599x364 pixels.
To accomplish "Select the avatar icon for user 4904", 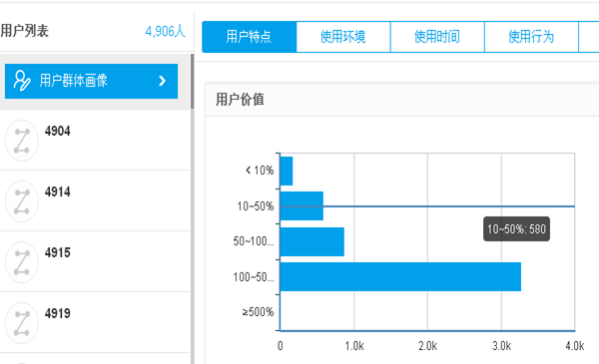I will pos(22,141).
